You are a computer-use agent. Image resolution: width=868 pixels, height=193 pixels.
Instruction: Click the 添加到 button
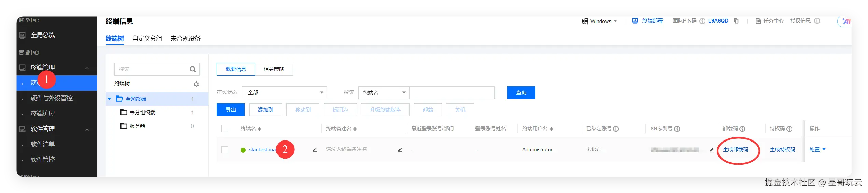click(x=266, y=110)
